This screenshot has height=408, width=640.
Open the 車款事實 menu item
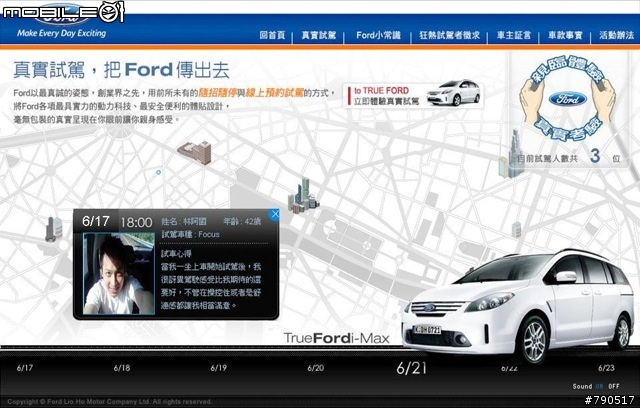(x=565, y=35)
